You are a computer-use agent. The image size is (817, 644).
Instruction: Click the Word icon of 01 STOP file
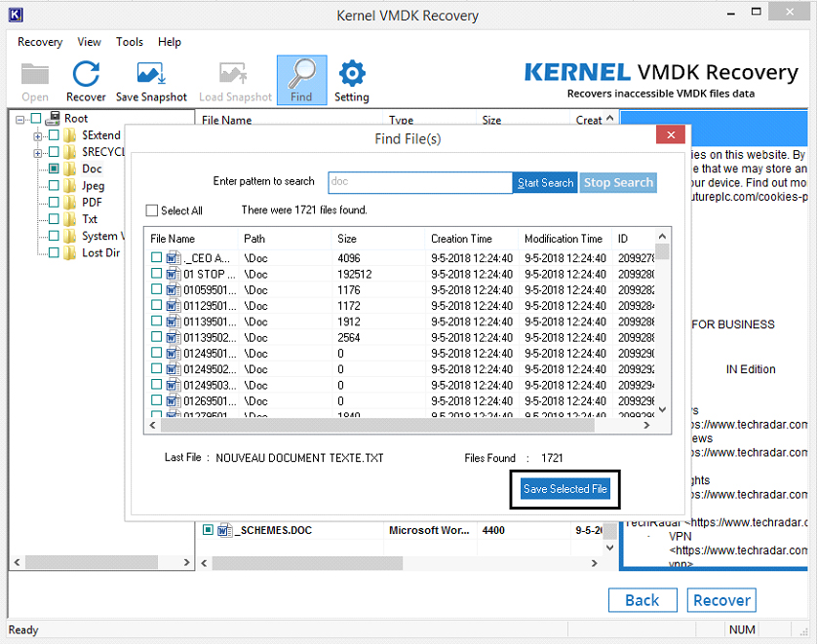(174, 274)
